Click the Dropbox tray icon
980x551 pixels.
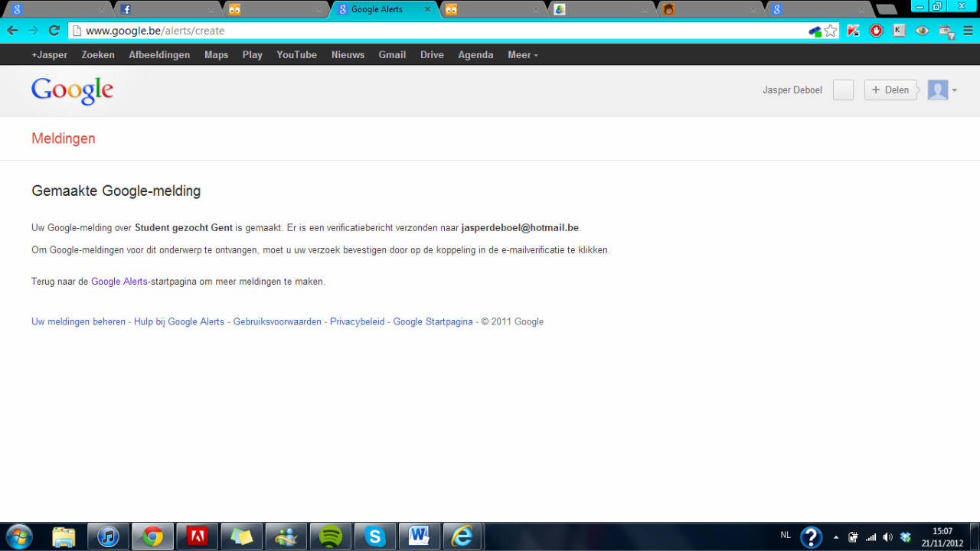pos(906,537)
